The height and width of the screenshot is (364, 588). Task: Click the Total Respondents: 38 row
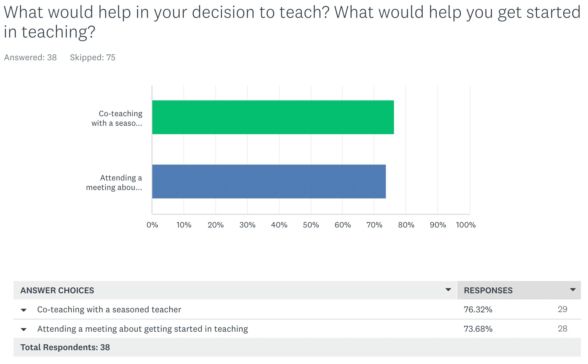[297, 347]
